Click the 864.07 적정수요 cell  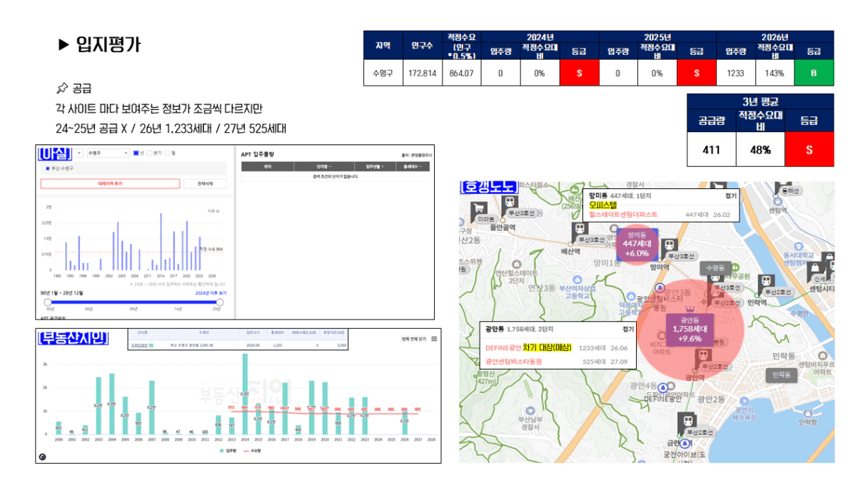click(461, 73)
